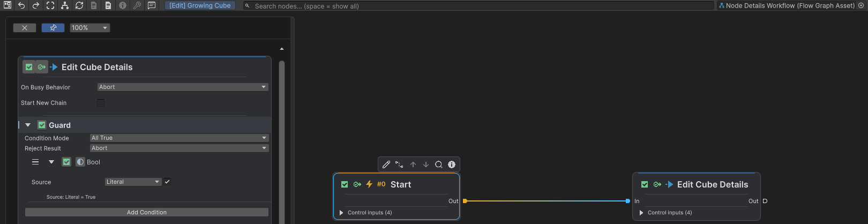Click the green key-arrow icon on the Edit Cube Details graph node

point(657,184)
